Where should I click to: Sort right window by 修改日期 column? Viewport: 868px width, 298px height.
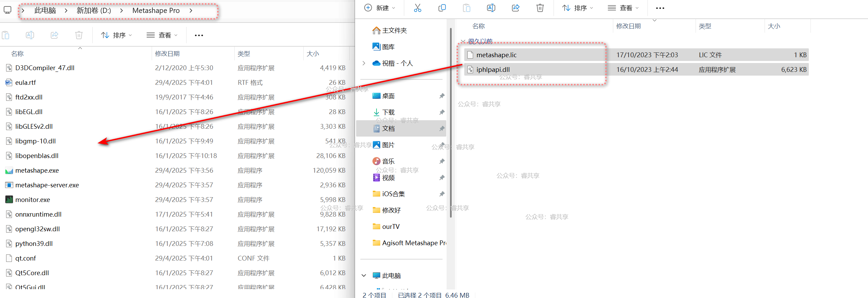[628, 26]
